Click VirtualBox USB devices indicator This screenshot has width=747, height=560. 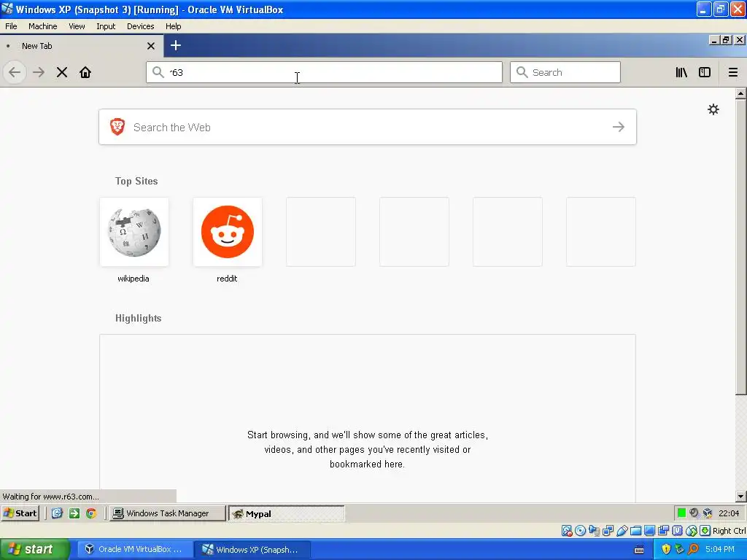click(x=622, y=531)
